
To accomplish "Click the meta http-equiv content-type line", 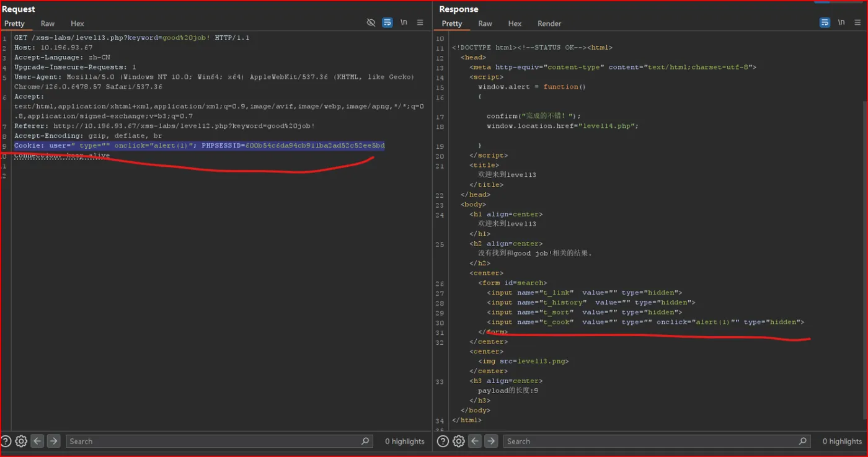I will (x=613, y=67).
